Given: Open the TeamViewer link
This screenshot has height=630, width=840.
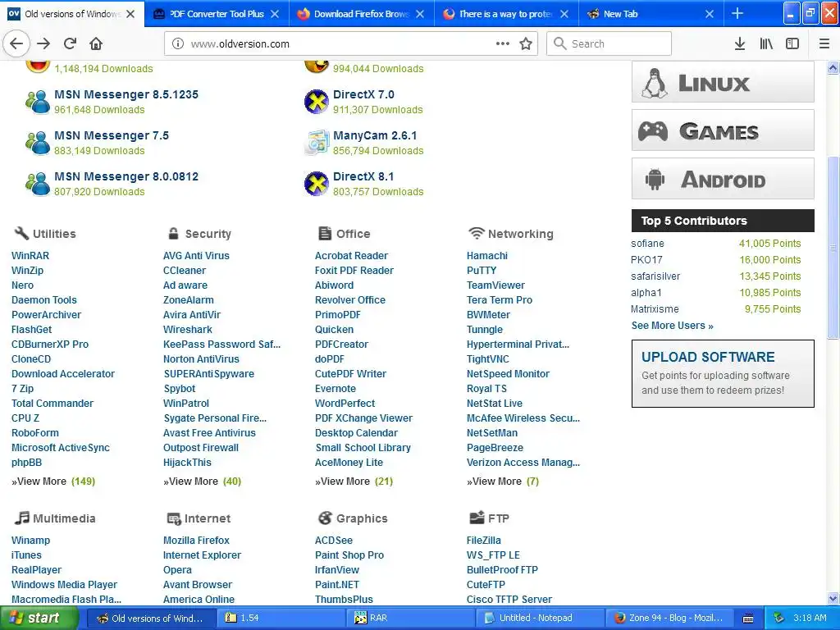Looking at the screenshot, I should pyautogui.click(x=495, y=285).
